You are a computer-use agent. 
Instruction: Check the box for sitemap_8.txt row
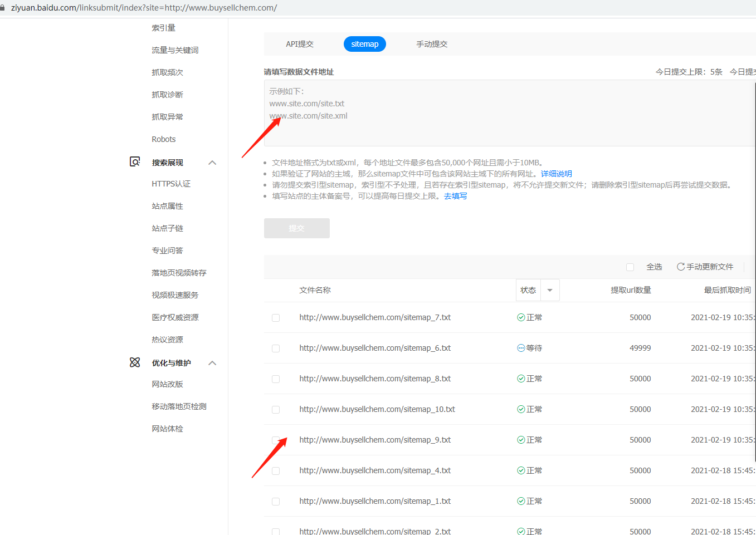(x=276, y=379)
